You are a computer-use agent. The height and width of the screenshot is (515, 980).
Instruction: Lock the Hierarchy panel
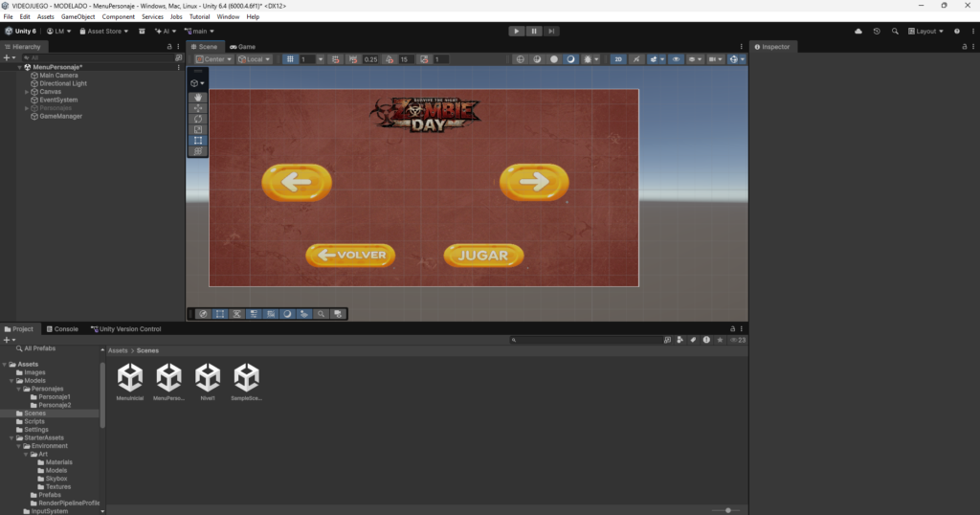pyautogui.click(x=169, y=47)
